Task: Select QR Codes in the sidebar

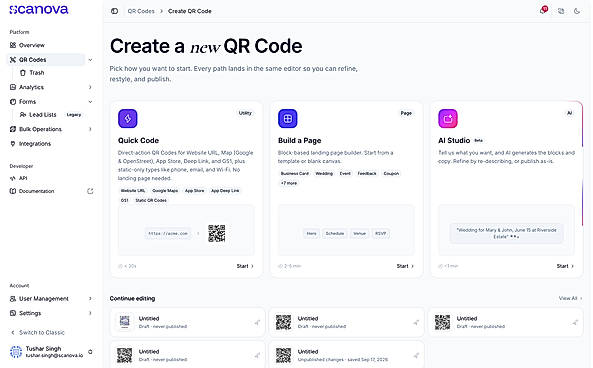Action: coord(46,60)
